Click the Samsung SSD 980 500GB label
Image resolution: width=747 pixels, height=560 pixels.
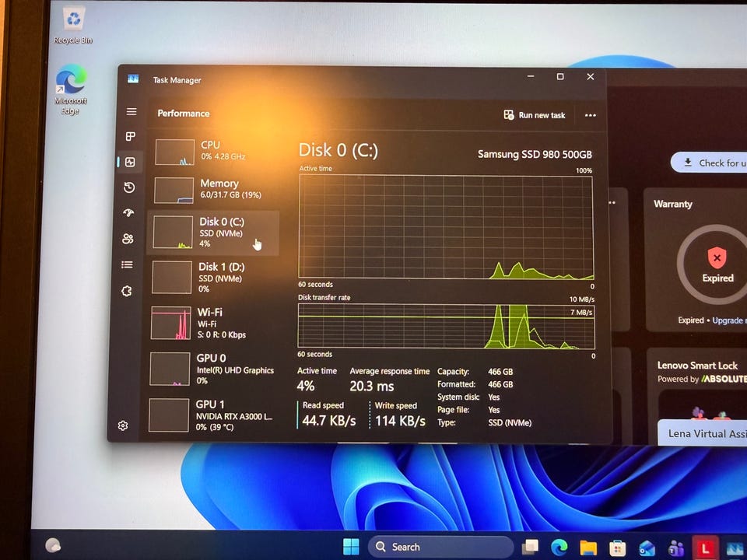(535, 154)
